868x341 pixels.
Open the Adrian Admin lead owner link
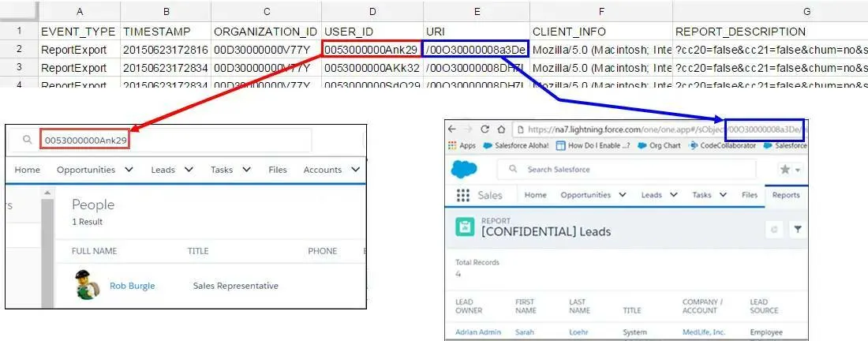(478, 332)
